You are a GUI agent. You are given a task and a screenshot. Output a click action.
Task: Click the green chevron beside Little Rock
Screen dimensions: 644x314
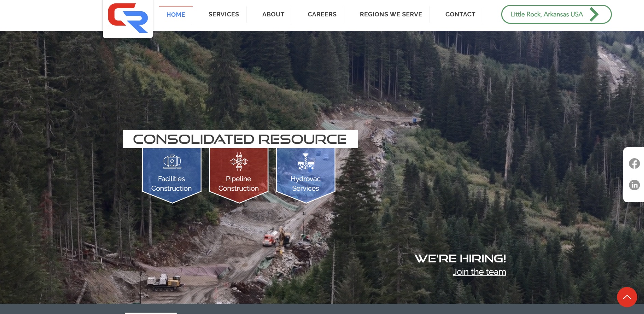(x=594, y=14)
